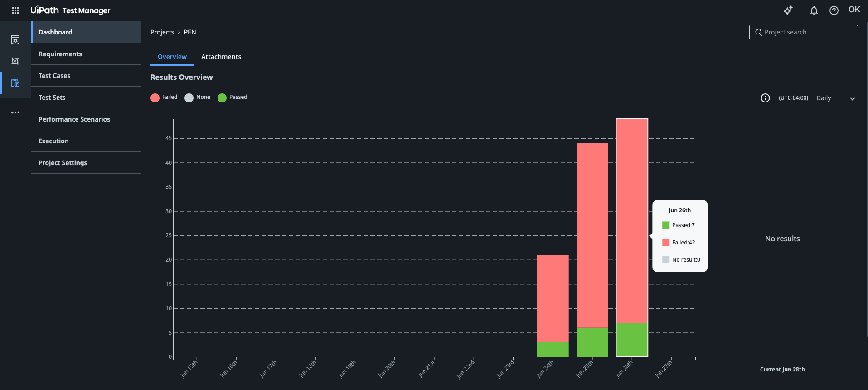Viewport: 868px width, 390px height.
Task: Click the Jun 24th failed red bar segment
Action: (553, 298)
